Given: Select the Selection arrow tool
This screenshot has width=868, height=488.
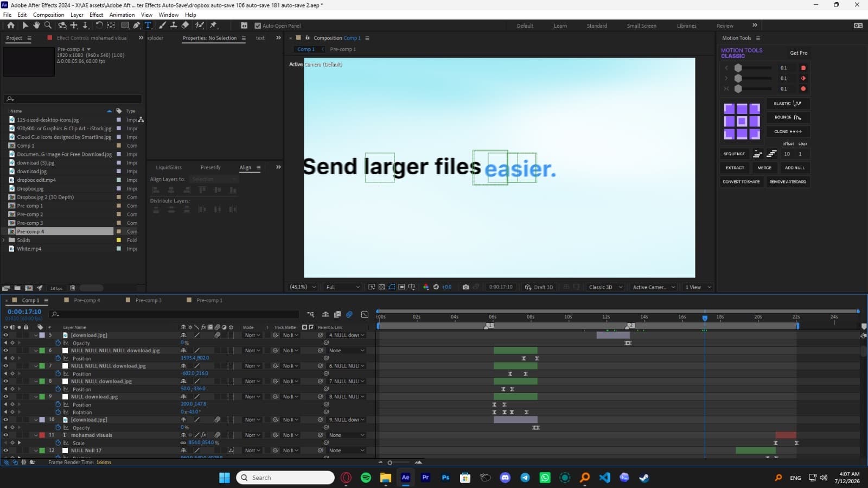Looking at the screenshot, I should tap(25, 26).
